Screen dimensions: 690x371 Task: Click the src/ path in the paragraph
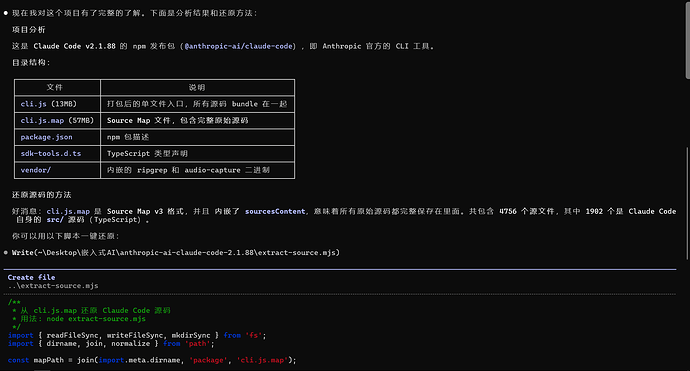pyautogui.click(x=55, y=220)
